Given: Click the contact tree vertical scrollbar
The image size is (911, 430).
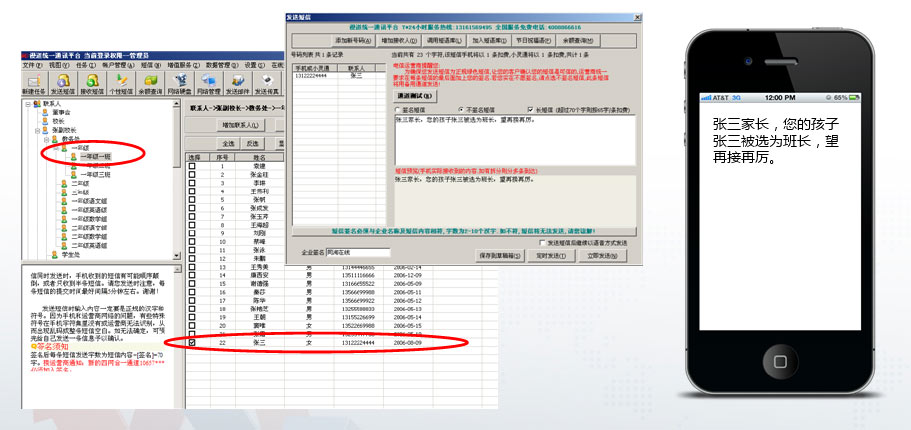Looking at the screenshot, I should coord(176,180).
